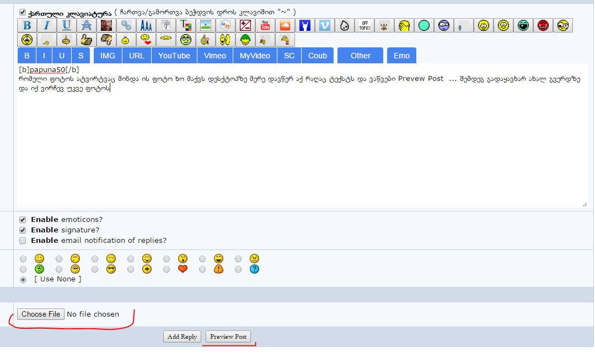Click the blue Vimeo tag button
Viewport: 595px width, 364px height.
(215, 56)
